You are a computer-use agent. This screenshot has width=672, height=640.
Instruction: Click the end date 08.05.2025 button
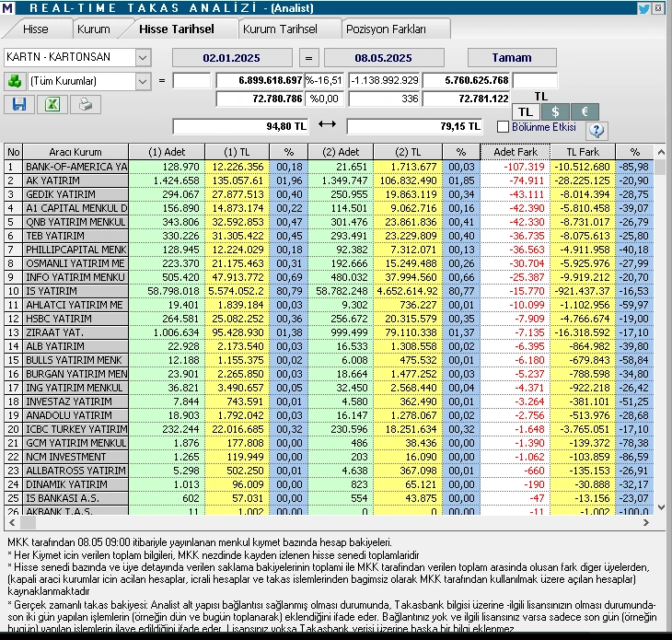tap(383, 58)
